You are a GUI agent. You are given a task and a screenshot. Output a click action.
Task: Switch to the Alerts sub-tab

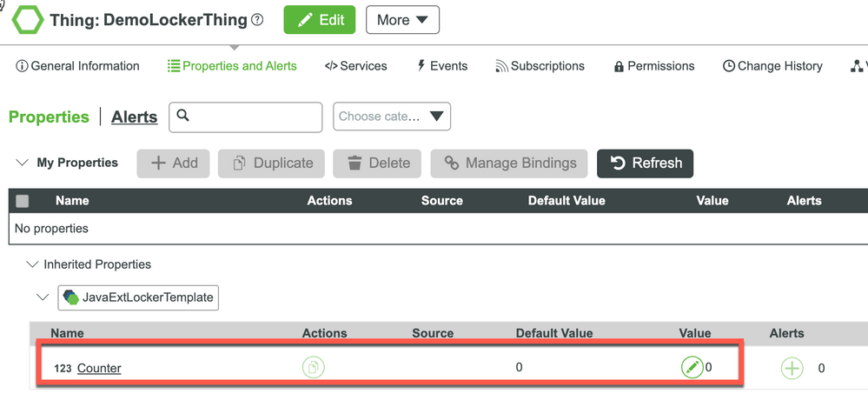[135, 117]
